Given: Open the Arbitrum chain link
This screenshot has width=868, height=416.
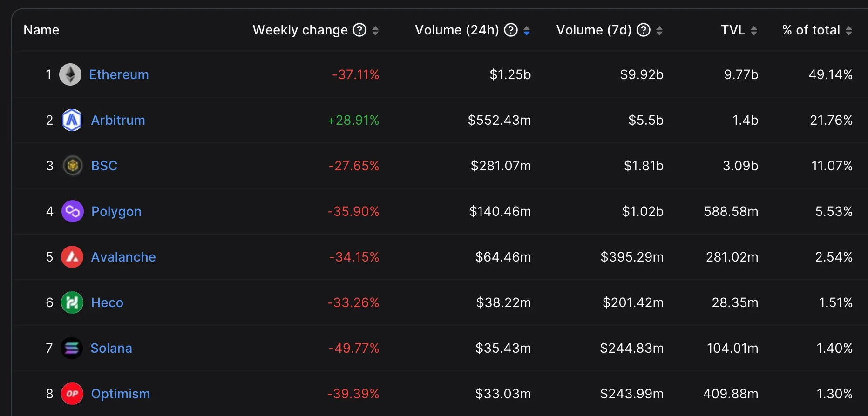Looking at the screenshot, I should tap(118, 120).
